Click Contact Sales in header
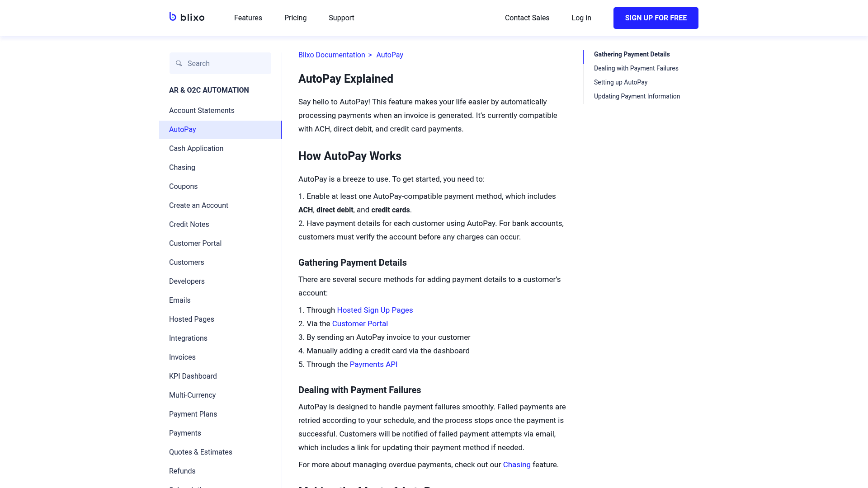868x488 pixels. pos(527,18)
